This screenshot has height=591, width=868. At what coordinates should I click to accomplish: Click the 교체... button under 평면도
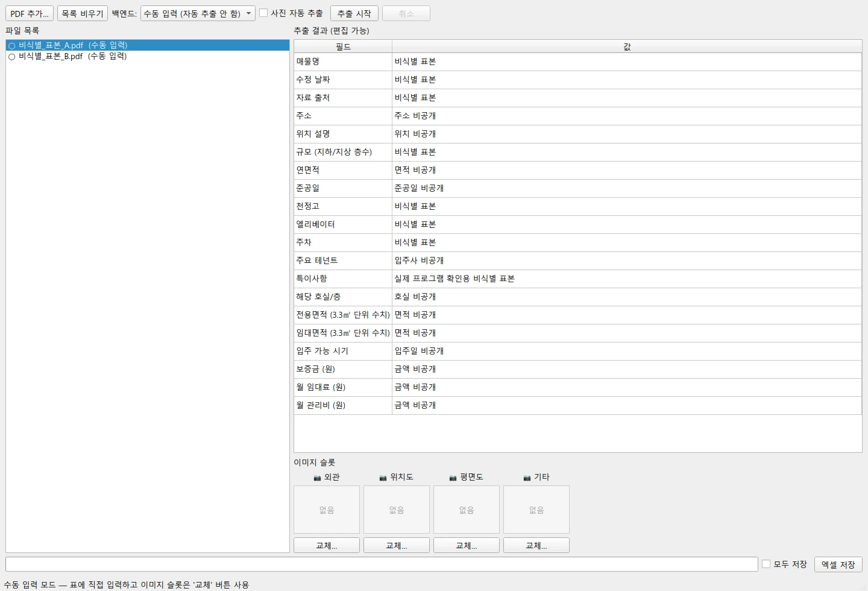[x=467, y=545]
